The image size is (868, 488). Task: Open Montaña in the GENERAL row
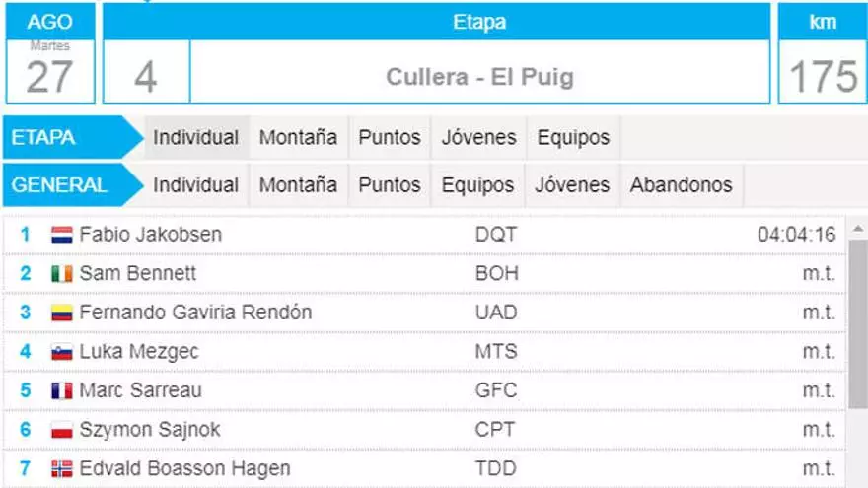298,185
